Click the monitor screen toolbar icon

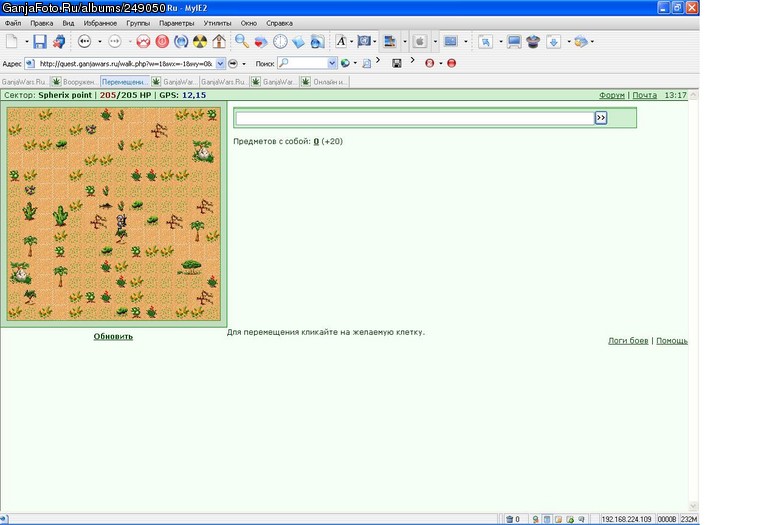pos(514,41)
